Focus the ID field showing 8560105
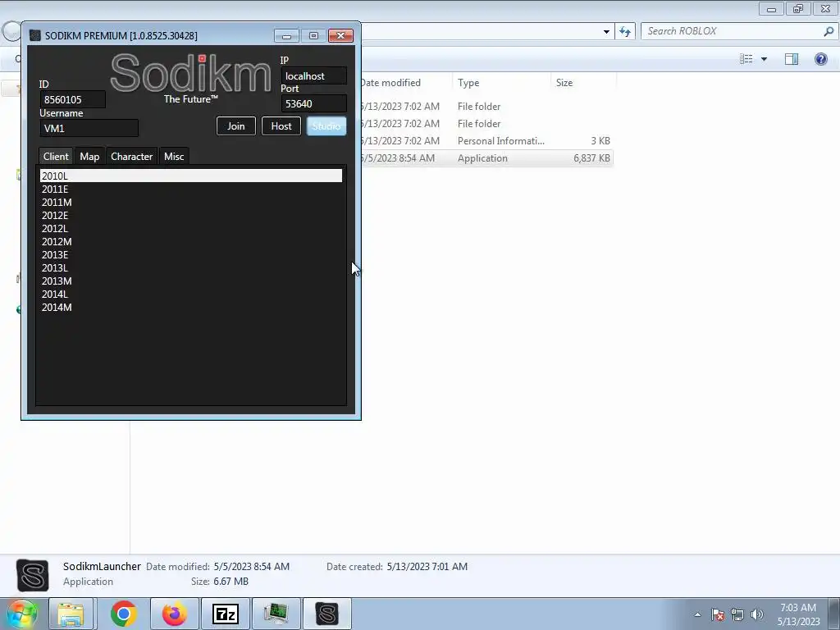This screenshot has width=840, height=630. [x=73, y=99]
